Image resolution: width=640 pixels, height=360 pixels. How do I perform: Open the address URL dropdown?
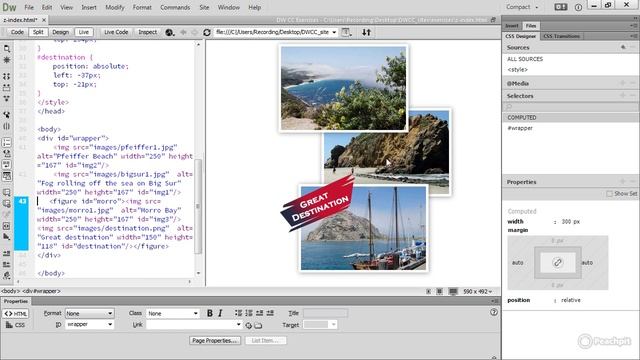pyautogui.click(x=334, y=32)
